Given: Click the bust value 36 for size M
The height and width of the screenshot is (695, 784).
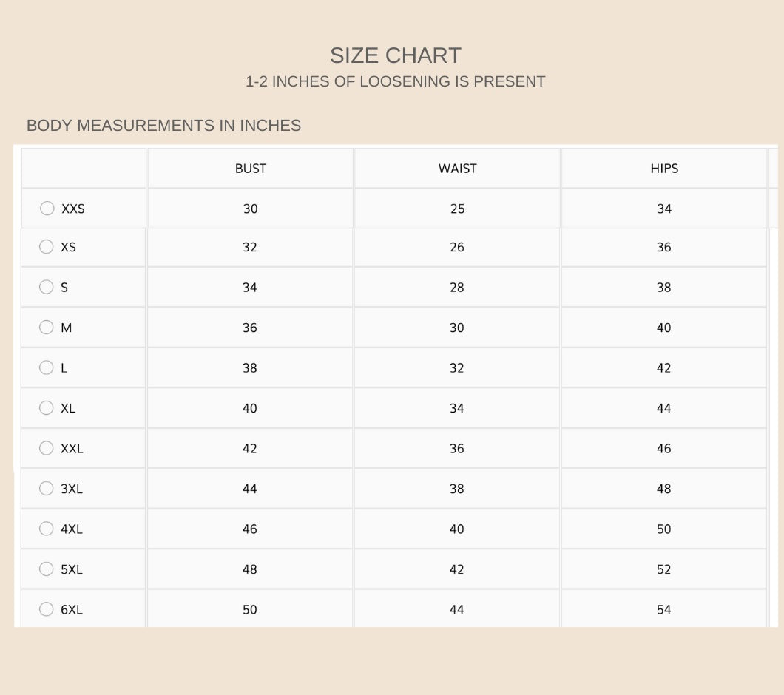Looking at the screenshot, I should (250, 328).
